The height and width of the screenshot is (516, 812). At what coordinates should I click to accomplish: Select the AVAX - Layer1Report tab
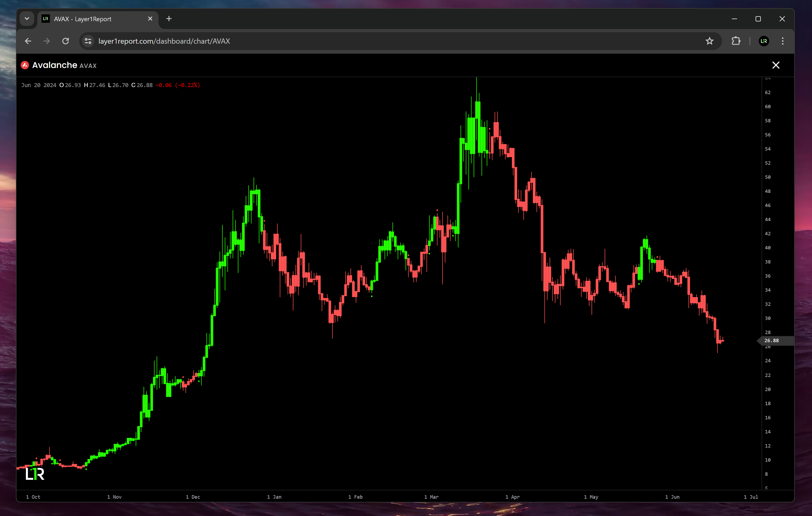(83, 19)
